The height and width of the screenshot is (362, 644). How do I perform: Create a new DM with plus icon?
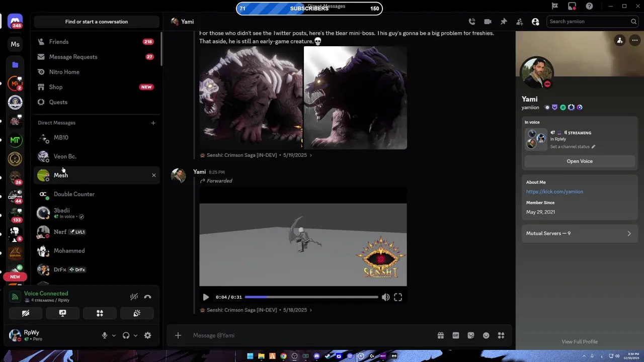point(153,123)
